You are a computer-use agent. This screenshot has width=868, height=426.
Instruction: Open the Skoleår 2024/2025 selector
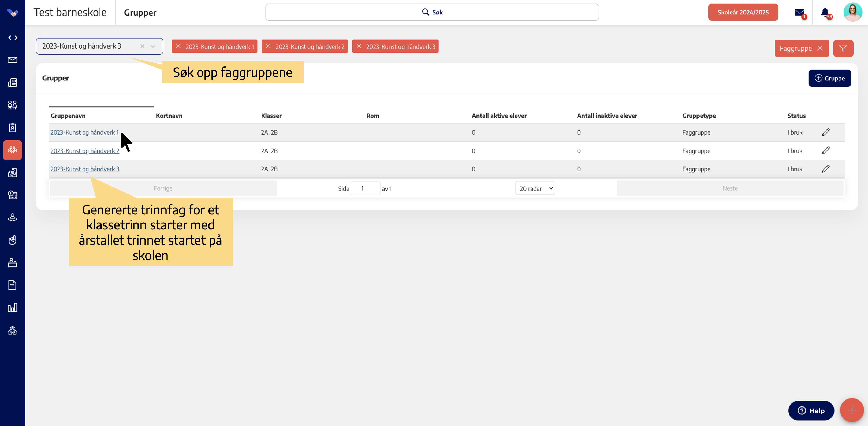point(743,13)
